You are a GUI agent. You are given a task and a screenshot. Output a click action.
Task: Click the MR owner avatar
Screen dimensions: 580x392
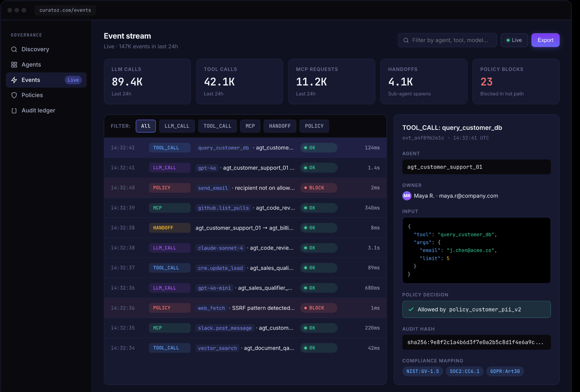[x=407, y=196]
